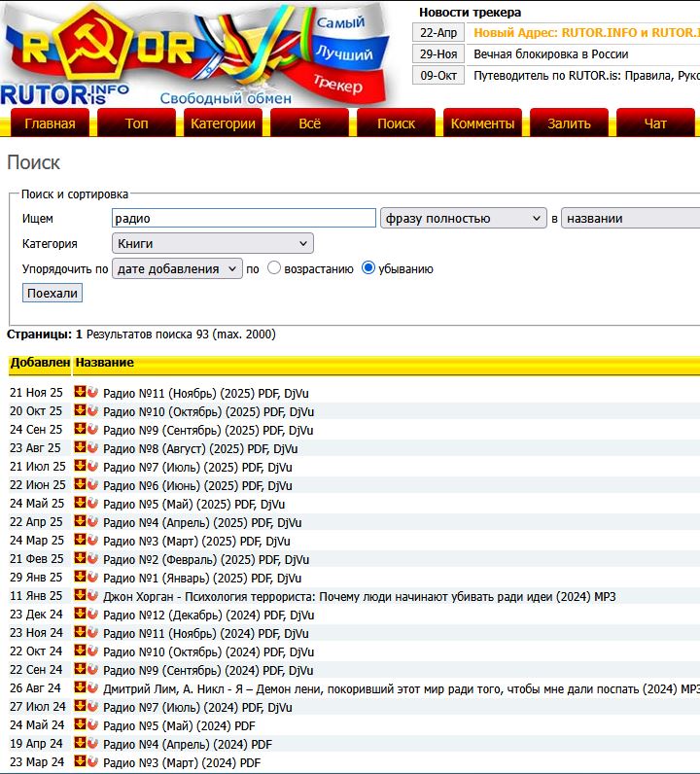This screenshot has width=700, height=774.
Task: Select the 'возрастанию' ascending radio button
Action: tap(274, 268)
